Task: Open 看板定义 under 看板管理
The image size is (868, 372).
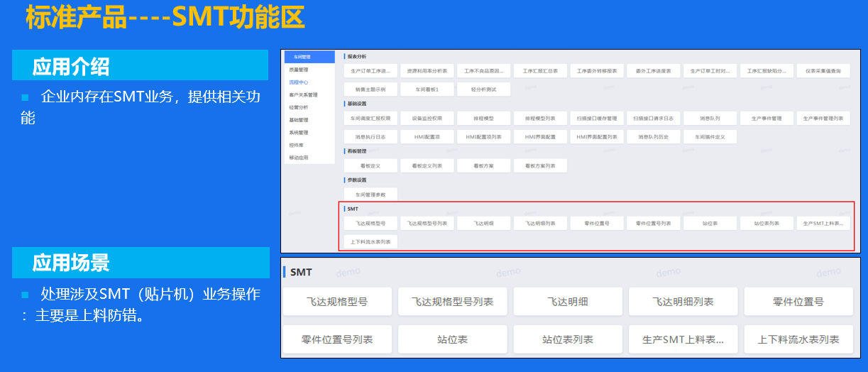Action: tap(370, 165)
